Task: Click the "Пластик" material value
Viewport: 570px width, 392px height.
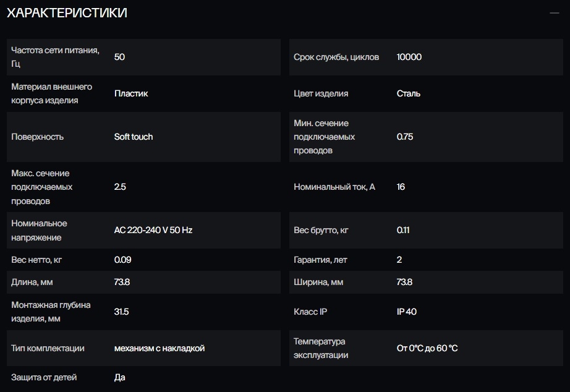Action: (131, 93)
